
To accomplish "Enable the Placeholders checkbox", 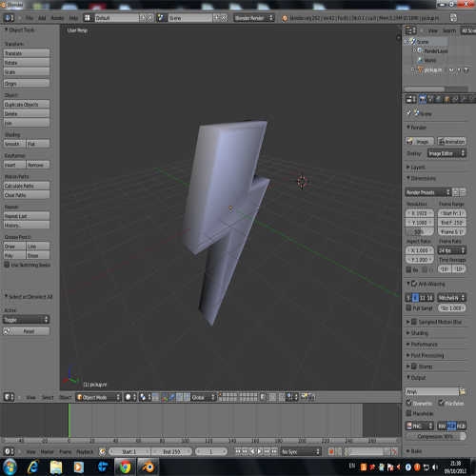I will click(x=409, y=413).
